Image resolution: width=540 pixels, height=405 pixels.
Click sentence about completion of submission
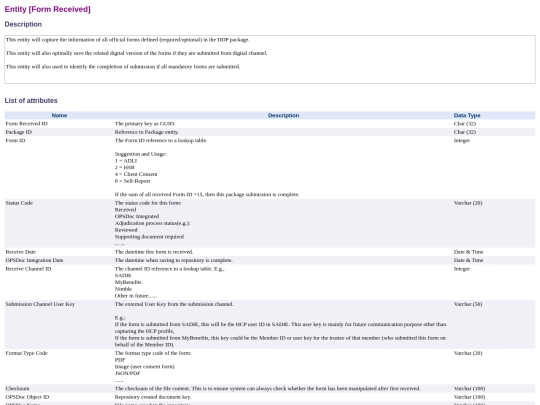pos(123,67)
